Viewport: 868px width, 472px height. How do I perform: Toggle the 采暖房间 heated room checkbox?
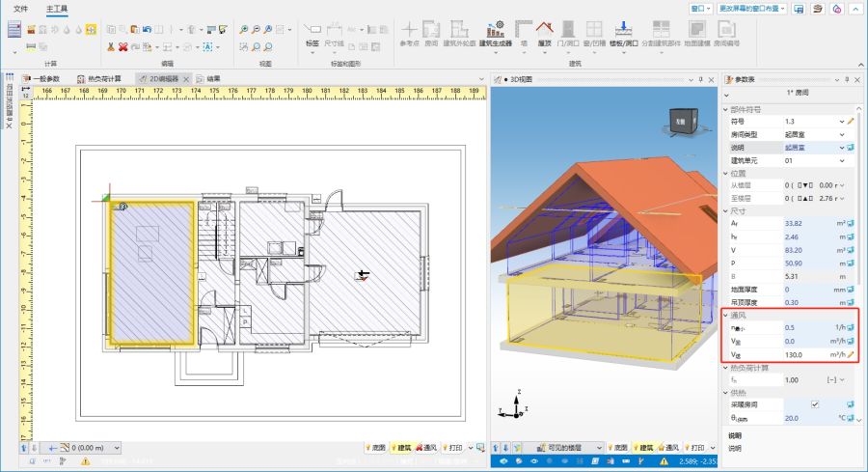pos(815,404)
